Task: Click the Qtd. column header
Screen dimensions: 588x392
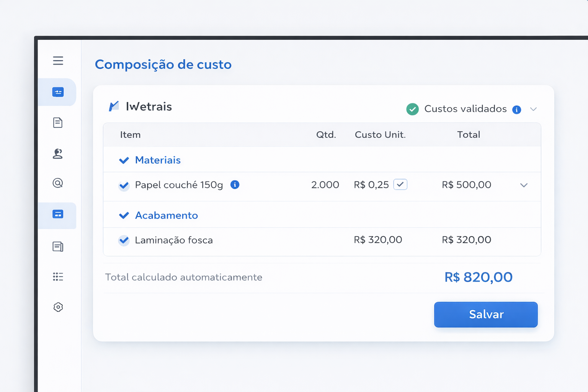Action: point(326,135)
